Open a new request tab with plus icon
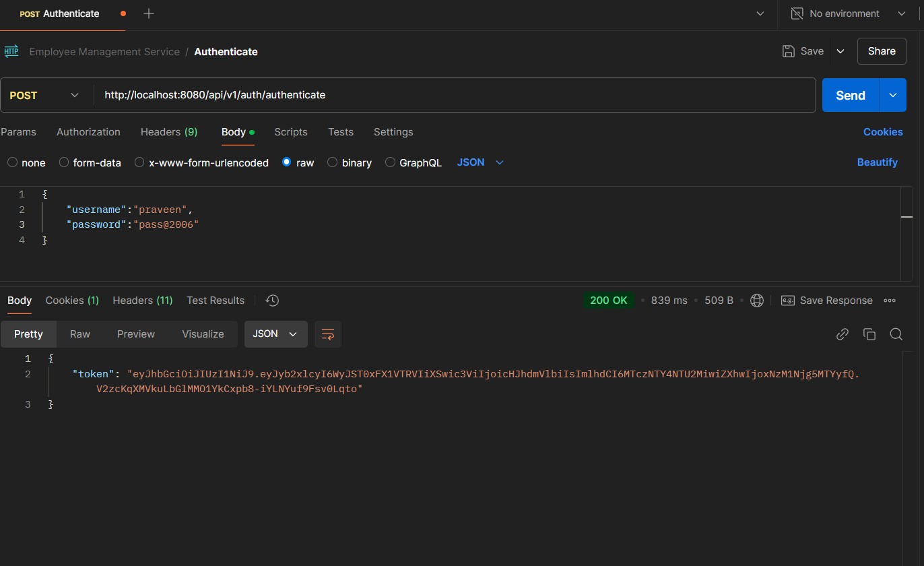 (149, 13)
